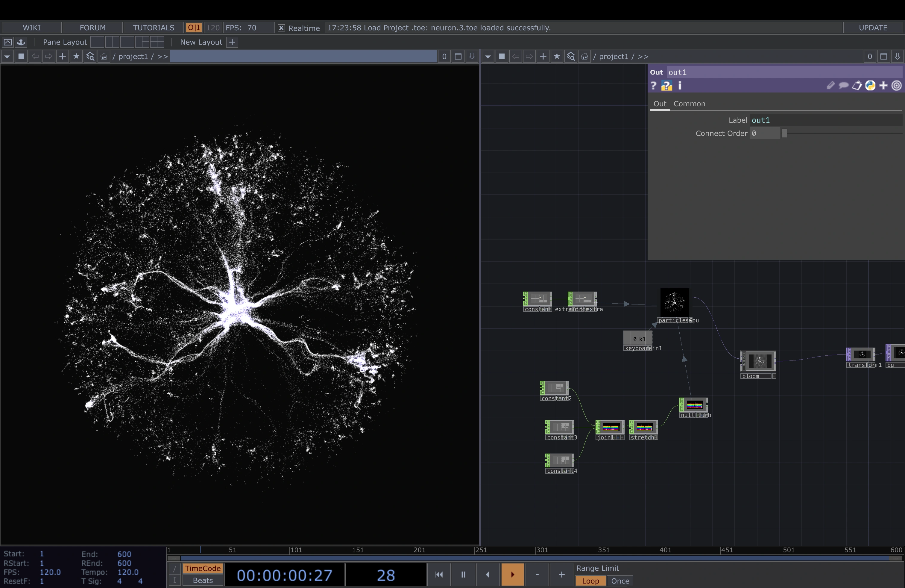Click the Python icon in parameter header
This screenshot has width=905, height=588.
pyautogui.click(x=870, y=86)
